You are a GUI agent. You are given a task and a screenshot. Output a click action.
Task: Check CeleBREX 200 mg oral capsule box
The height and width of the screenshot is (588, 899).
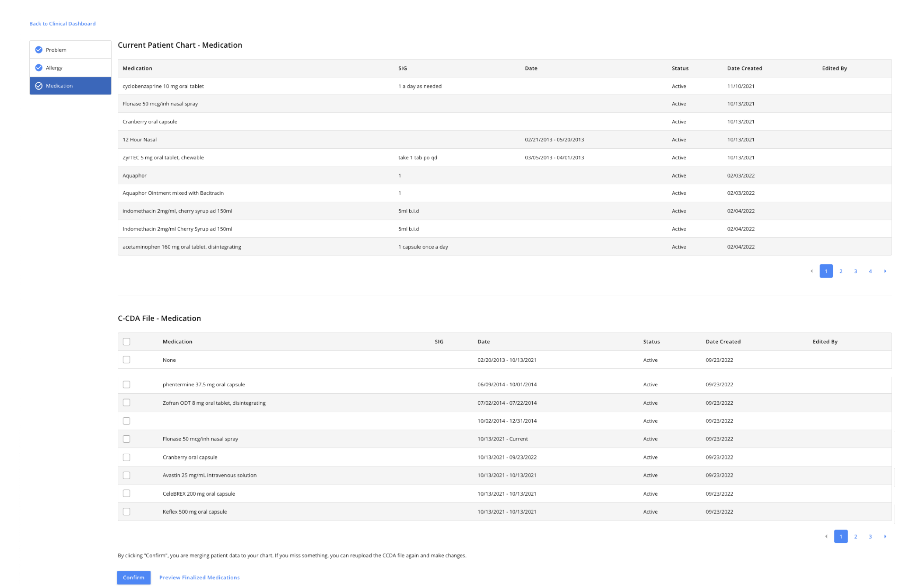point(126,493)
